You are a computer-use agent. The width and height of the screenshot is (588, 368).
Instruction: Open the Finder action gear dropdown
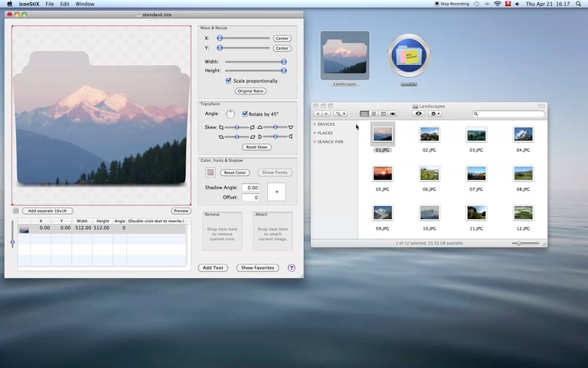(436, 113)
